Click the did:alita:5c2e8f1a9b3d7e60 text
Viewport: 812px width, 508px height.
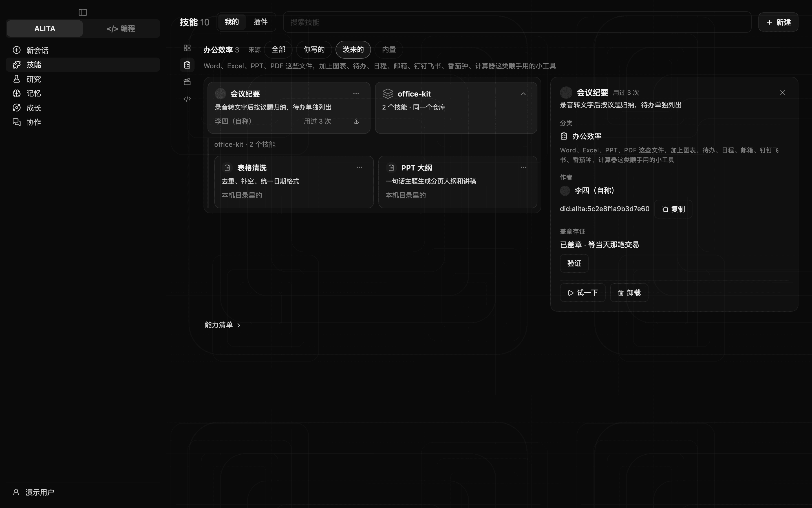point(605,209)
